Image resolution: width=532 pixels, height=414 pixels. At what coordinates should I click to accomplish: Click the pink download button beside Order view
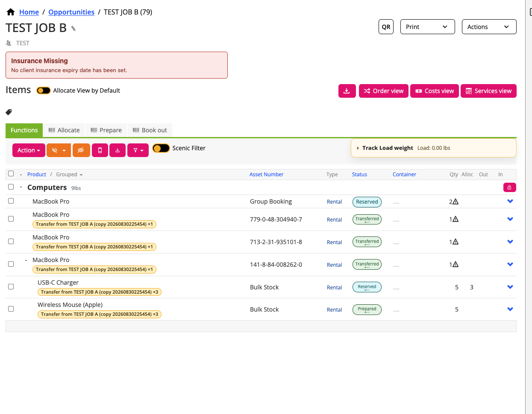coord(347,91)
